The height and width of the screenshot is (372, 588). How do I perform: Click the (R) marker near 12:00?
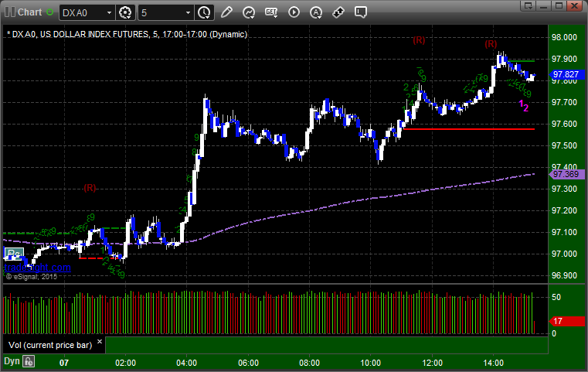[x=419, y=40]
